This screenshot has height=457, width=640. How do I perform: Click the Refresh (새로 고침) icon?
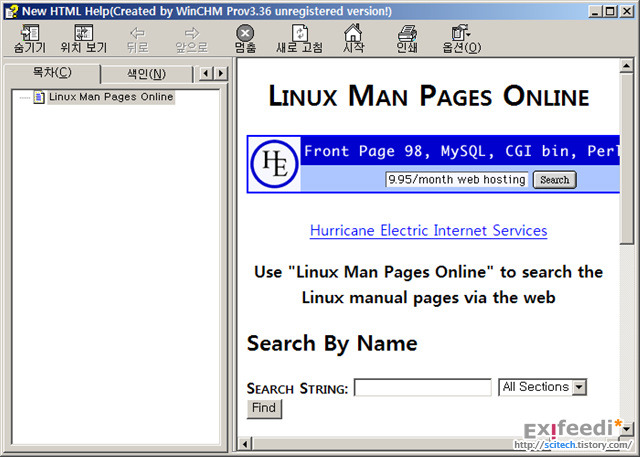point(299,33)
